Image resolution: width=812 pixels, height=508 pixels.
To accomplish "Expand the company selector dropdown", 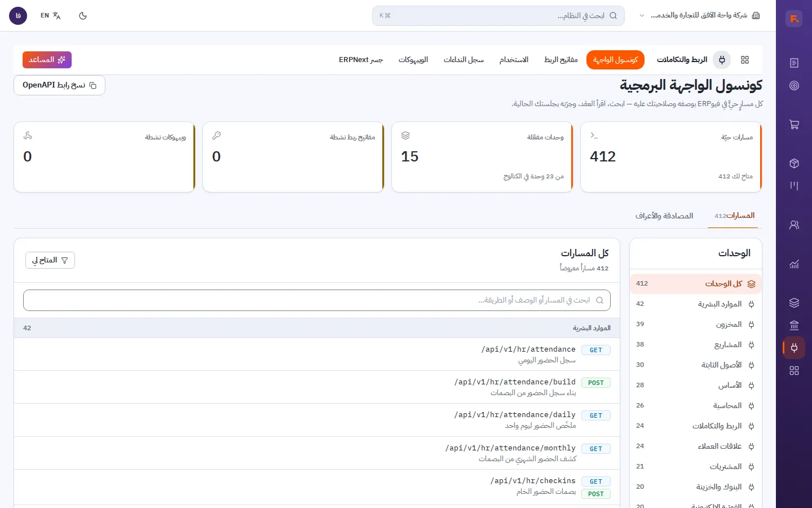I will coord(700,16).
